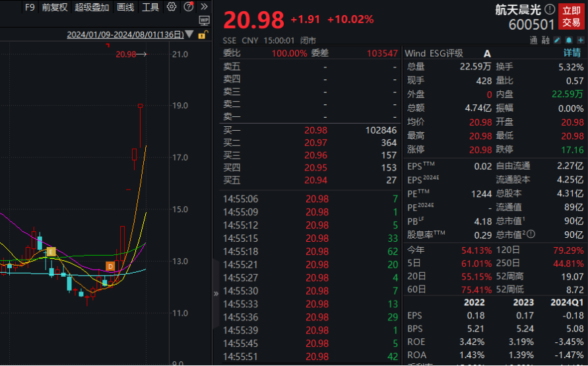Click the E event marker on chart
This screenshot has width=588, height=366.
click(51, 252)
